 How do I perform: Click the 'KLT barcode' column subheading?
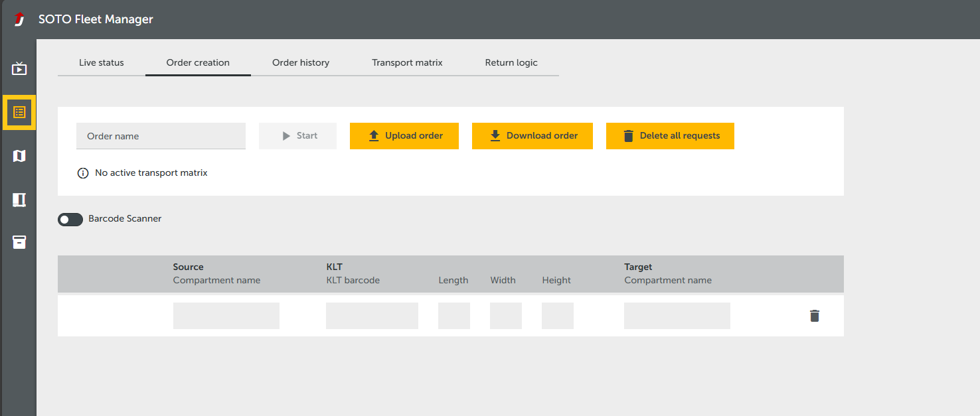[353, 281]
